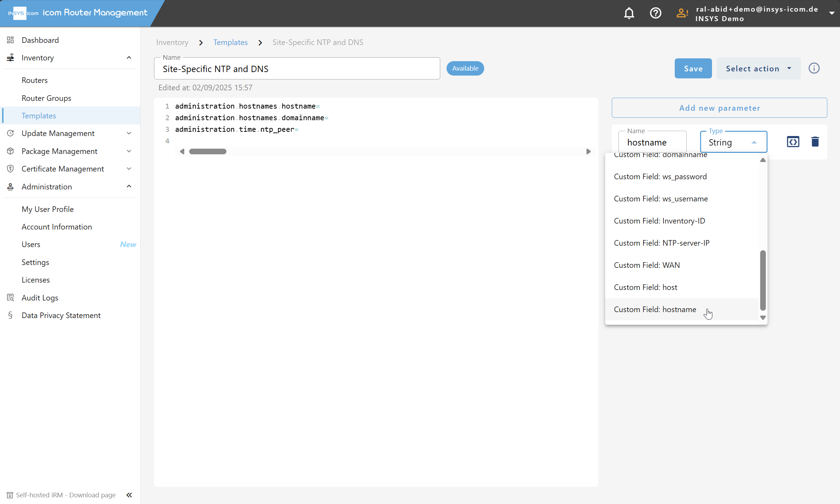Pick Custom Field: Inventory-ID option
Screen dimensions: 840x504
tap(681, 221)
